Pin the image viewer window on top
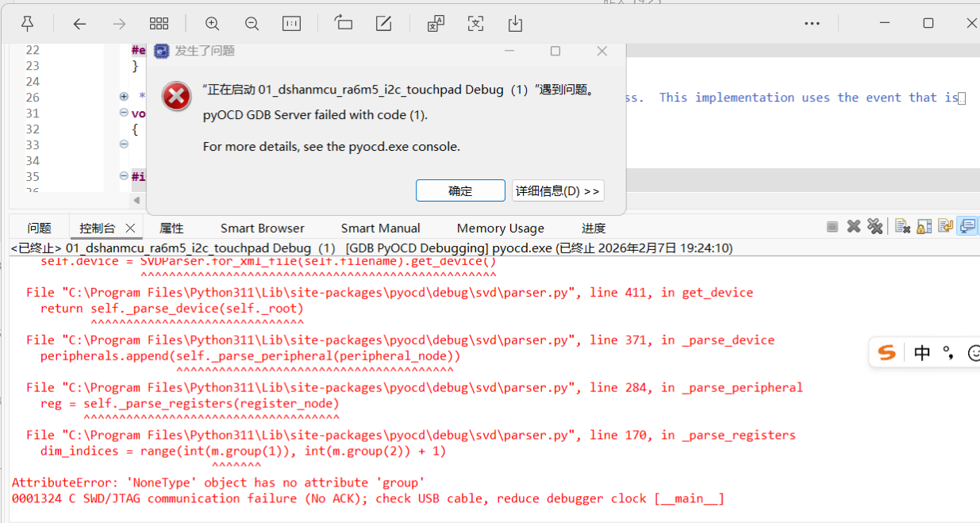Screen dimensions: 980x523 pos(27,24)
